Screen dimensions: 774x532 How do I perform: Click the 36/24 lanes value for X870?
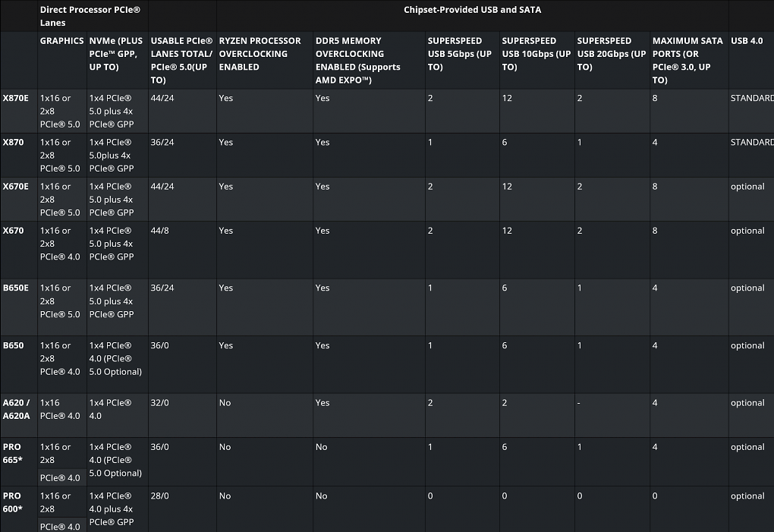point(162,142)
